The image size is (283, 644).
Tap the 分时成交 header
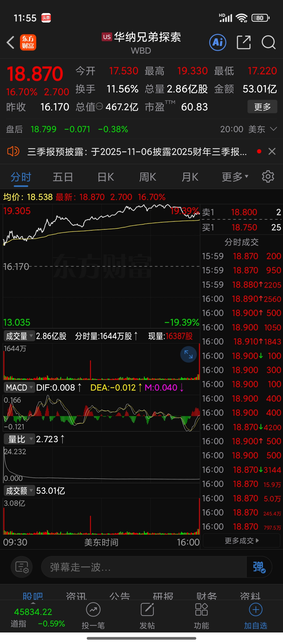click(x=242, y=242)
